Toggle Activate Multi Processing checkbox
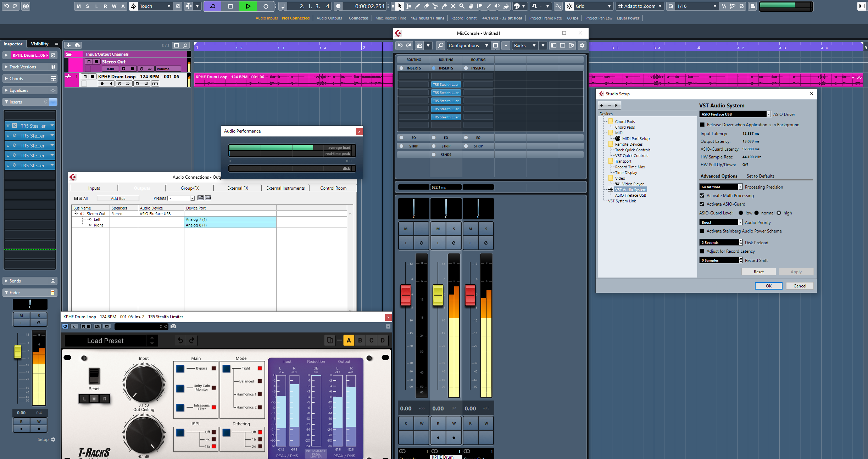This screenshot has height=459, width=868. [x=702, y=196]
